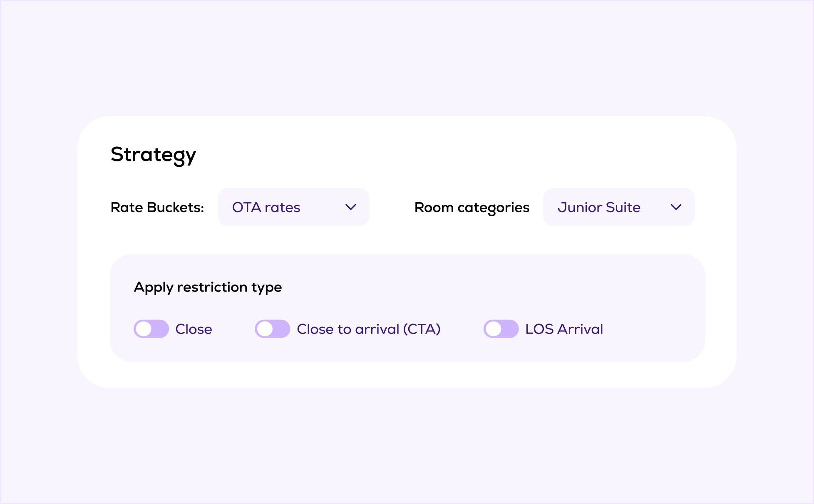The width and height of the screenshot is (814, 504).
Task: Enable the Close to arrival (CTA) switch
Action: tap(273, 329)
